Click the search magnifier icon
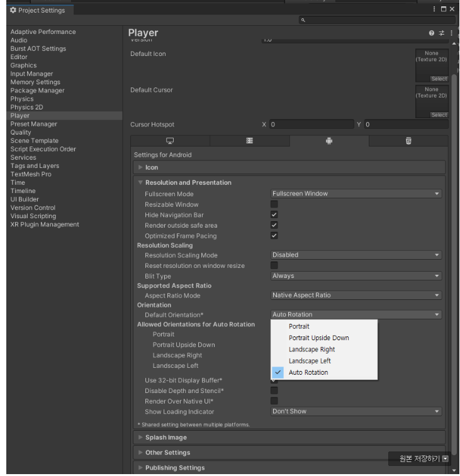Image resolution: width=460 pixels, height=476 pixels. [x=303, y=20]
